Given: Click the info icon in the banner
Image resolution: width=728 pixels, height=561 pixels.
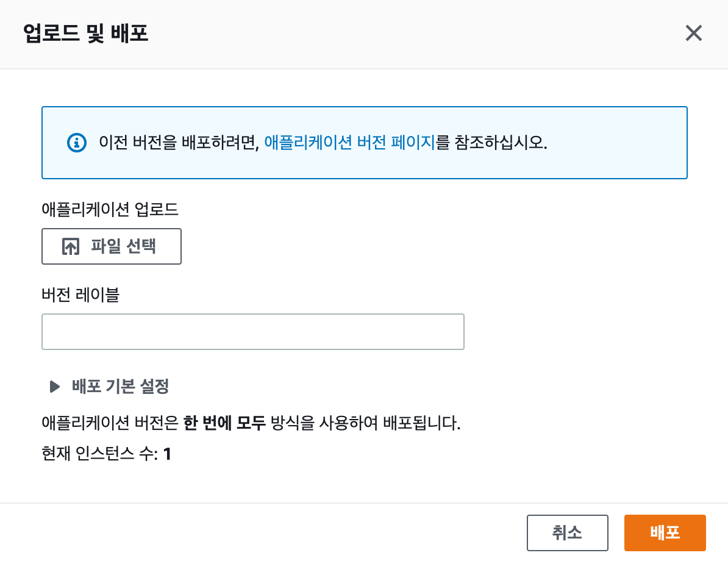Looking at the screenshot, I should coord(76,143).
